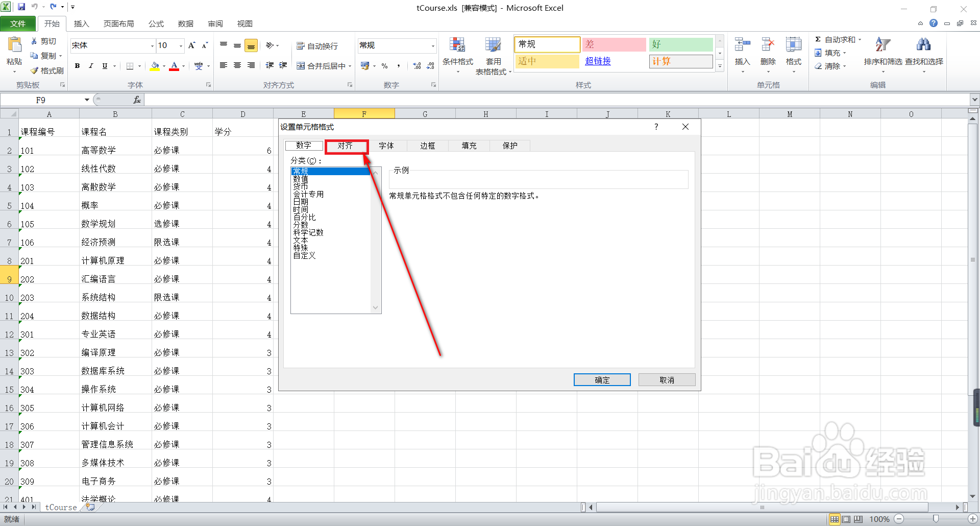Viewport: 980px width, 526px height.
Task: Expand the formula bar
Action: (975, 100)
